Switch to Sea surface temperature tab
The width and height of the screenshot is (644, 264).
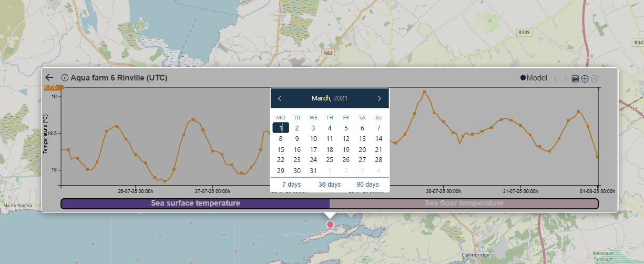pos(196,203)
